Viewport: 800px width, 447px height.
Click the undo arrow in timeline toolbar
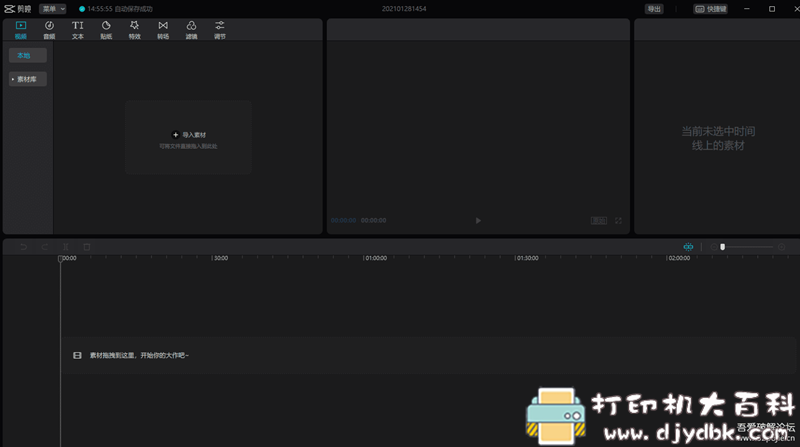23,247
